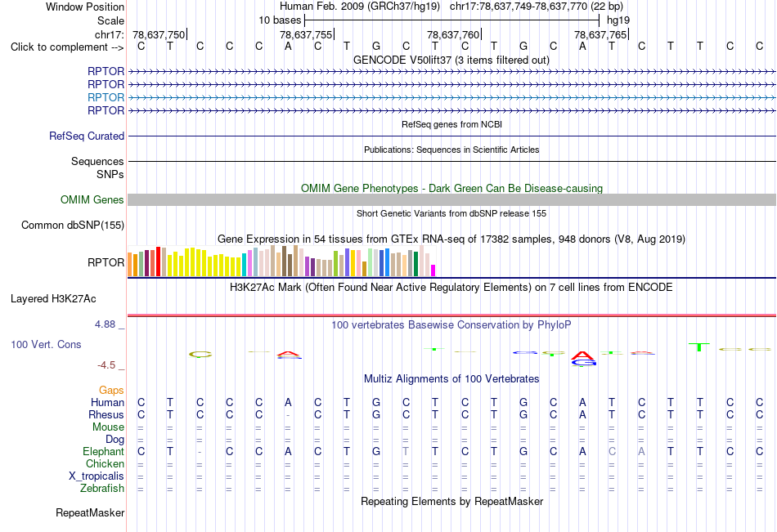Click the RepeatMasker track label

point(90,512)
